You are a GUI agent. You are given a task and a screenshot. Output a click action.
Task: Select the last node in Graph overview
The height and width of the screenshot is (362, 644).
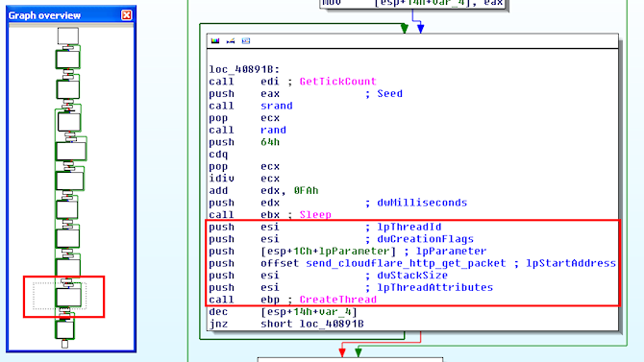coord(64,344)
